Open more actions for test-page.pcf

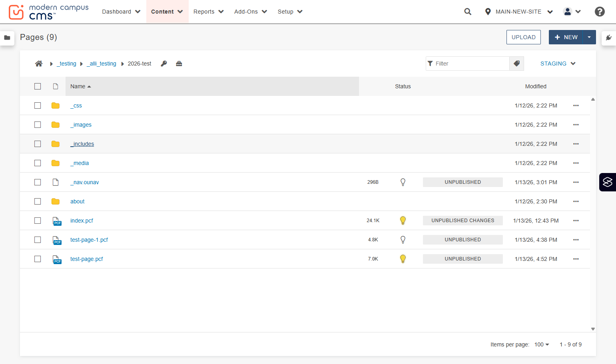(576, 259)
